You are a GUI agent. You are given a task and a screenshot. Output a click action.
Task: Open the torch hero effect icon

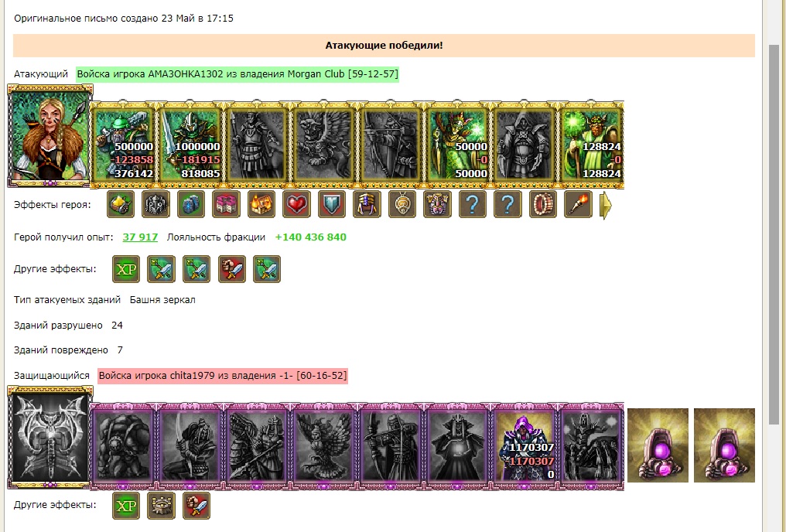578,204
